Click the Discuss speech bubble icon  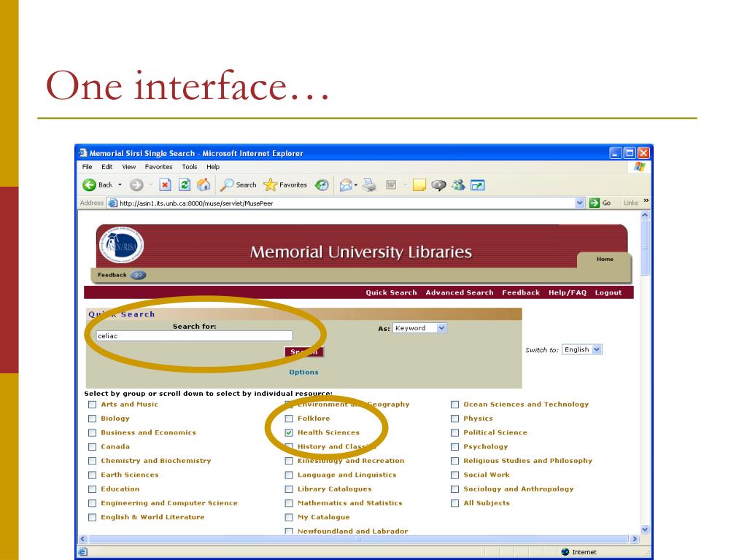pos(438,184)
